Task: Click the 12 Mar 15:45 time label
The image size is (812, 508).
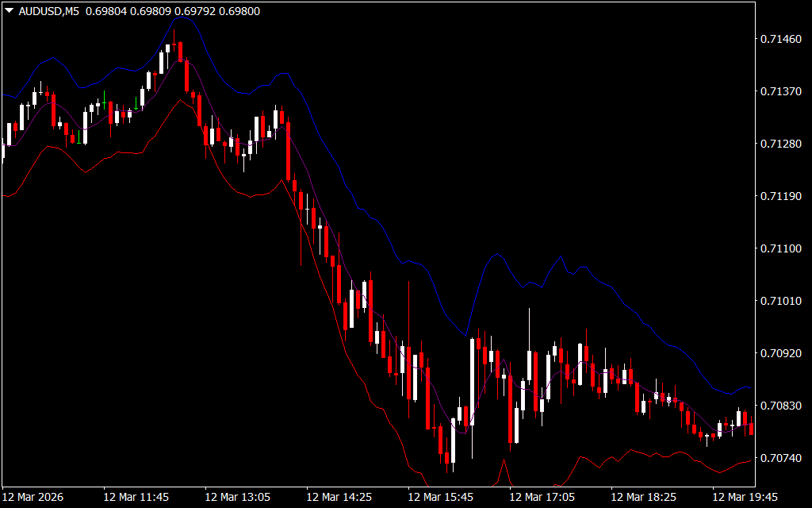Action: pos(440,497)
